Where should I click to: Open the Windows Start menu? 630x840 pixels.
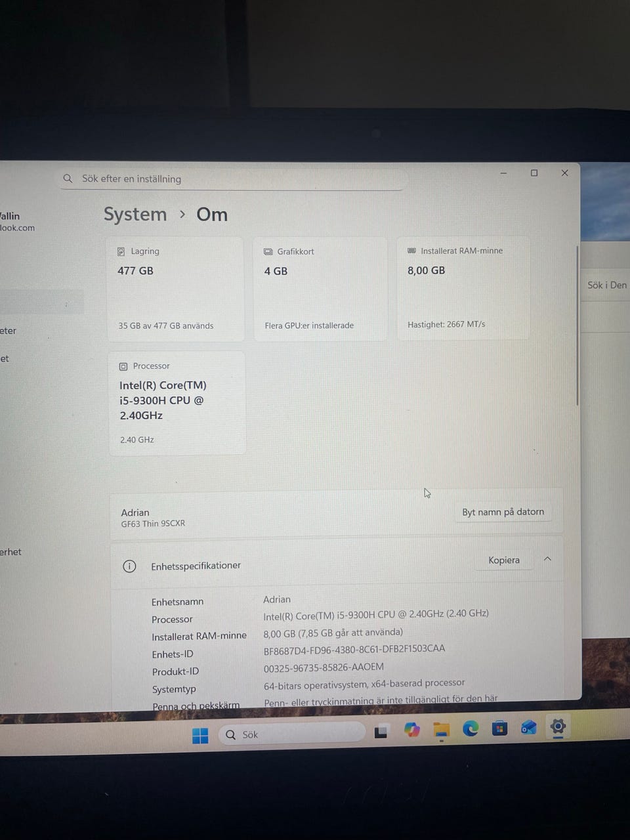(200, 736)
